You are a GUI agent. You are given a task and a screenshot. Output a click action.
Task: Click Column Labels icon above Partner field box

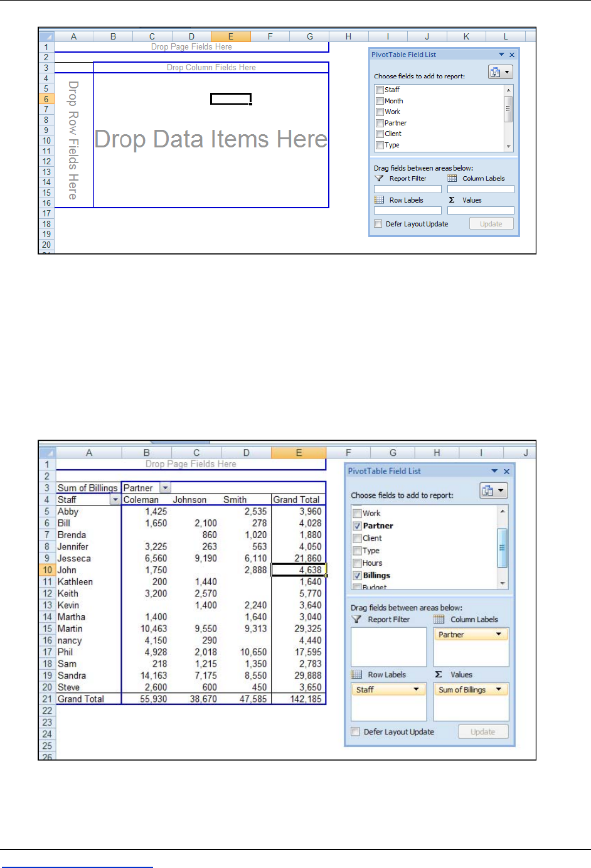pyautogui.click(x=439, y=619)
